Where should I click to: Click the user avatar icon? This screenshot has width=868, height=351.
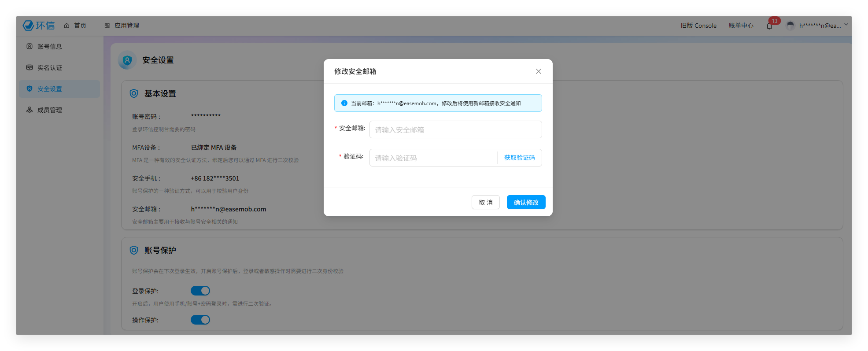(x=790, y=26)
